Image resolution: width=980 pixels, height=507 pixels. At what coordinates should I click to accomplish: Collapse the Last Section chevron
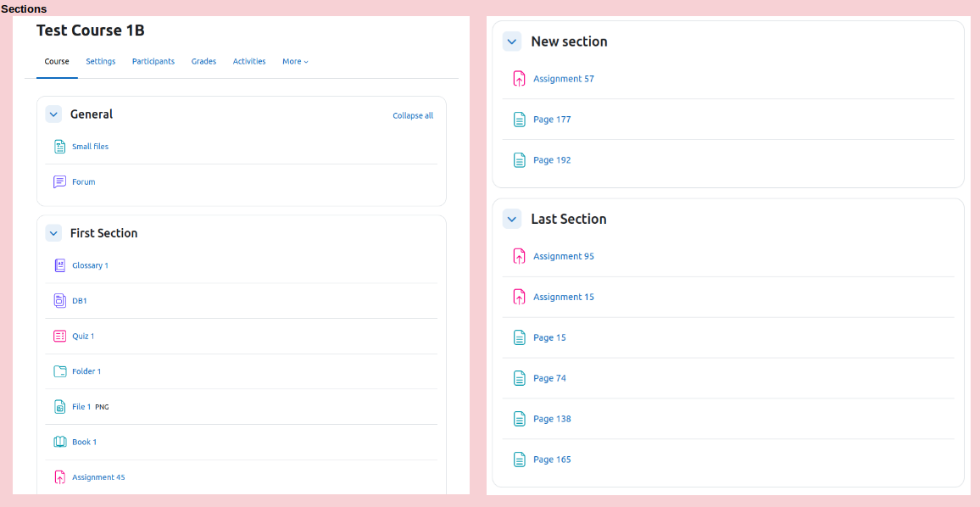[x=512, y=220]
